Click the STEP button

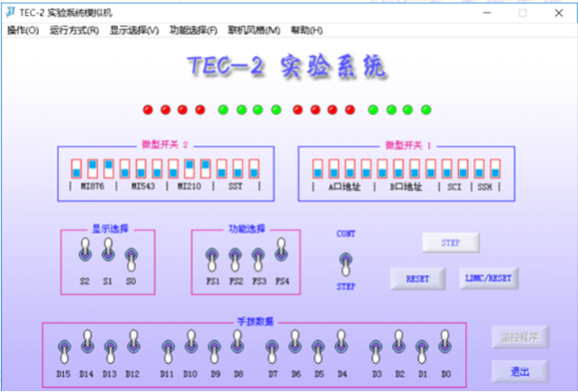pos(451,243)
